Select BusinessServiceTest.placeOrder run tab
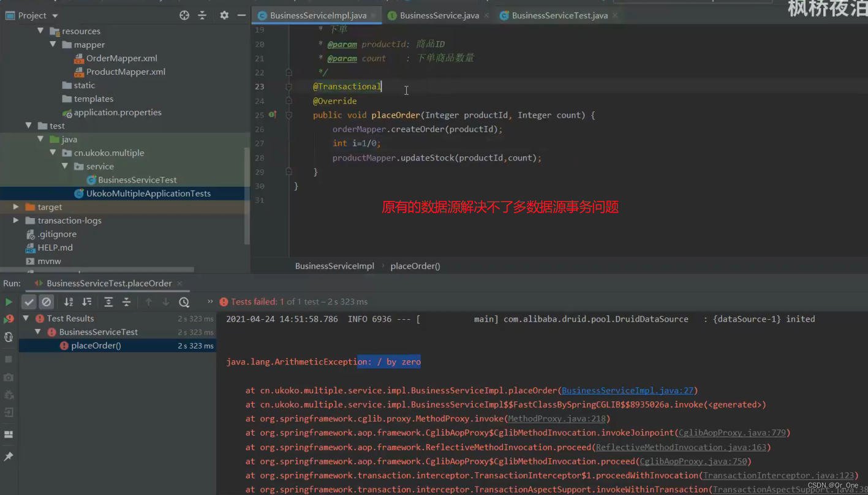The height and width of the screenshot is (495, 868). pyautogui.click(x=109, y=283)
